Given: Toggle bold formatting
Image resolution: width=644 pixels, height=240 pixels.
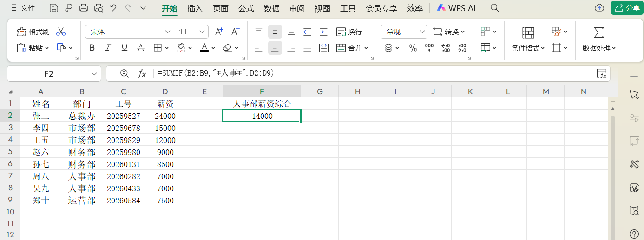Looking at the screenshot, I should pyautogui.click(x=92, y=48).
